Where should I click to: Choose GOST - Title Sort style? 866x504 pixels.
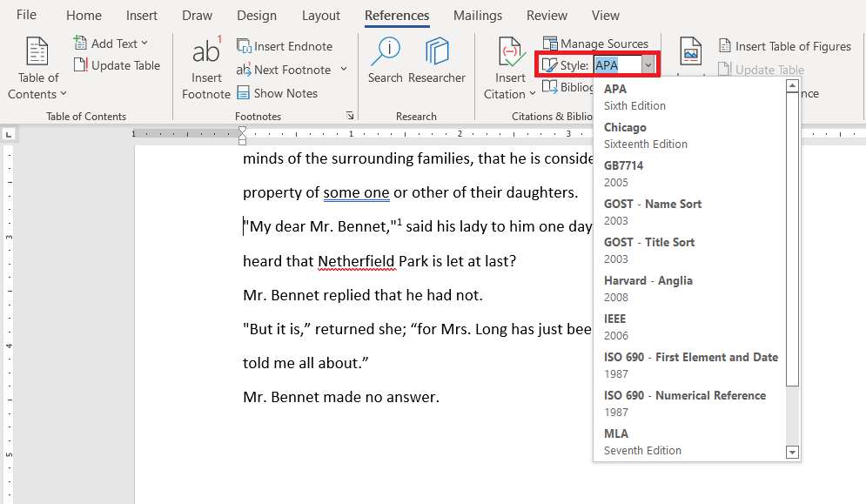click(x=689, y=251)
